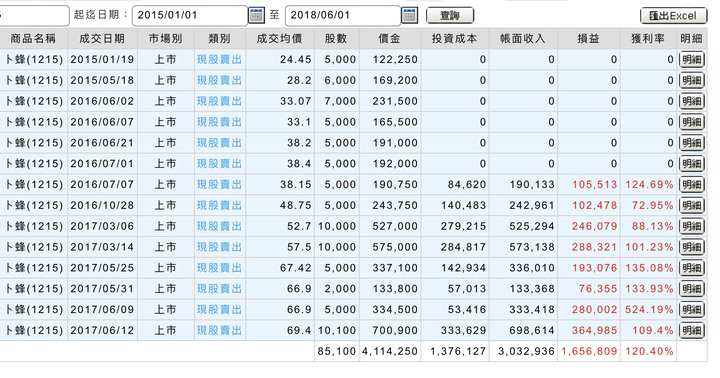Screen dimensions: 720x378
Task: Click the 查詢 query button
Action: pos(450,16)
